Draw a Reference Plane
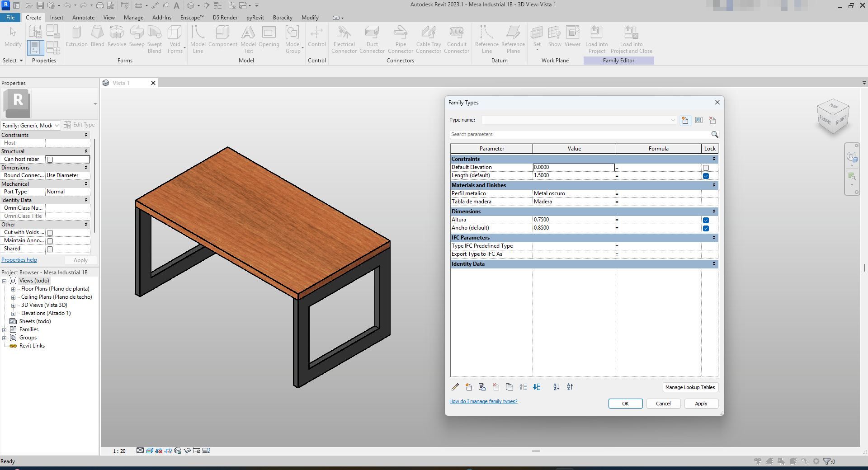 [513, 39]
